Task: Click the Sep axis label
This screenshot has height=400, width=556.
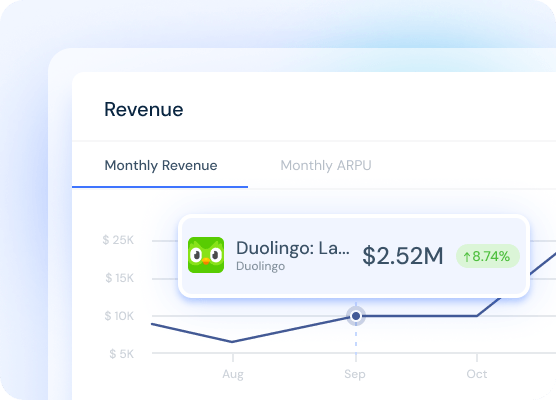Action: [x=355, y=374]
